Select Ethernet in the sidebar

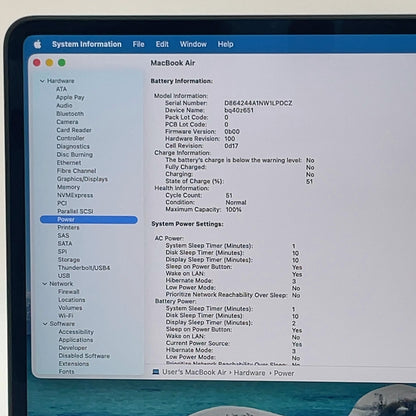coord(69,163)
